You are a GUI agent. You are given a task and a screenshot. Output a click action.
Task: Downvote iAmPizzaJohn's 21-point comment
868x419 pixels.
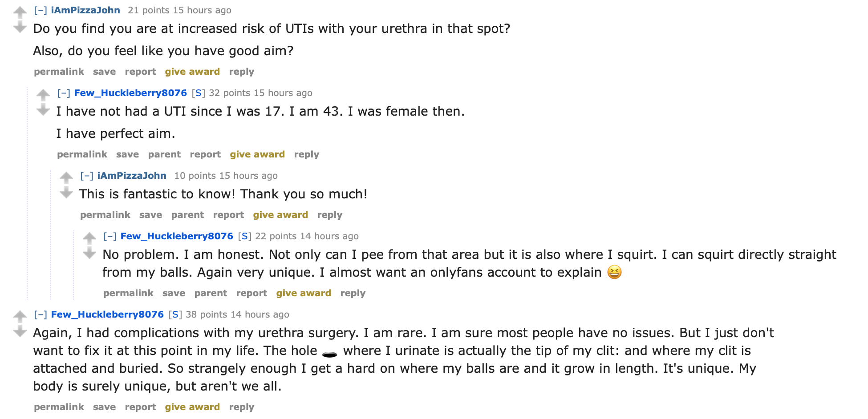tap(20, 28)
